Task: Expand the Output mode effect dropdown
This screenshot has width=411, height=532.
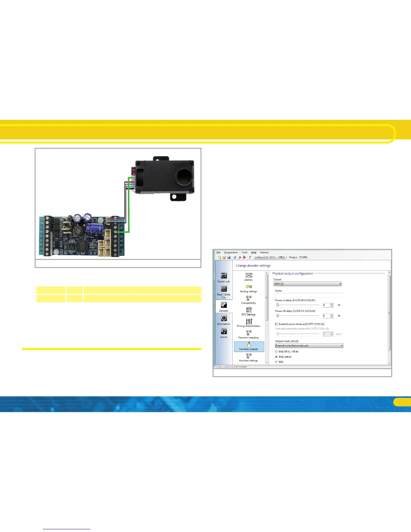Action: (x=309, y=346)
